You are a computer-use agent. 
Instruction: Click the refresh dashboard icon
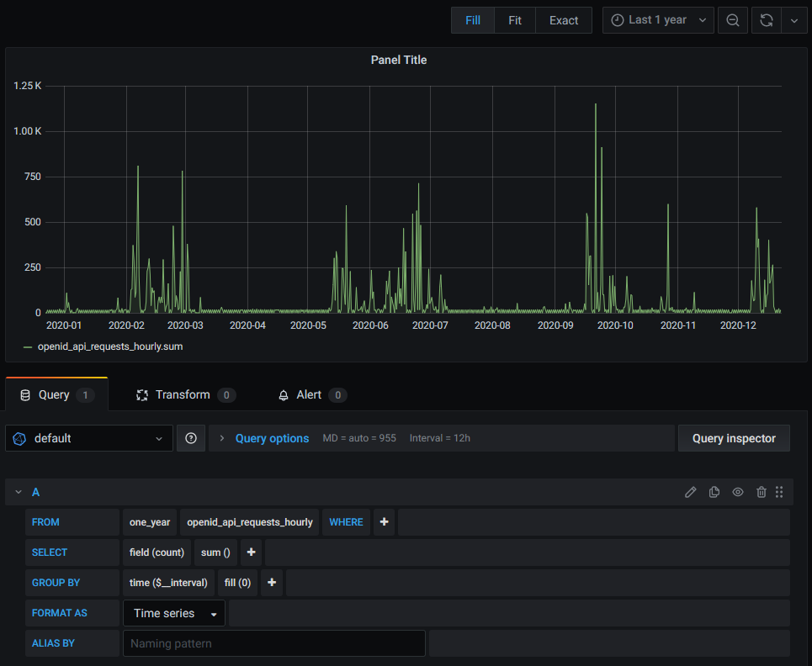click(x=767, y=20)
